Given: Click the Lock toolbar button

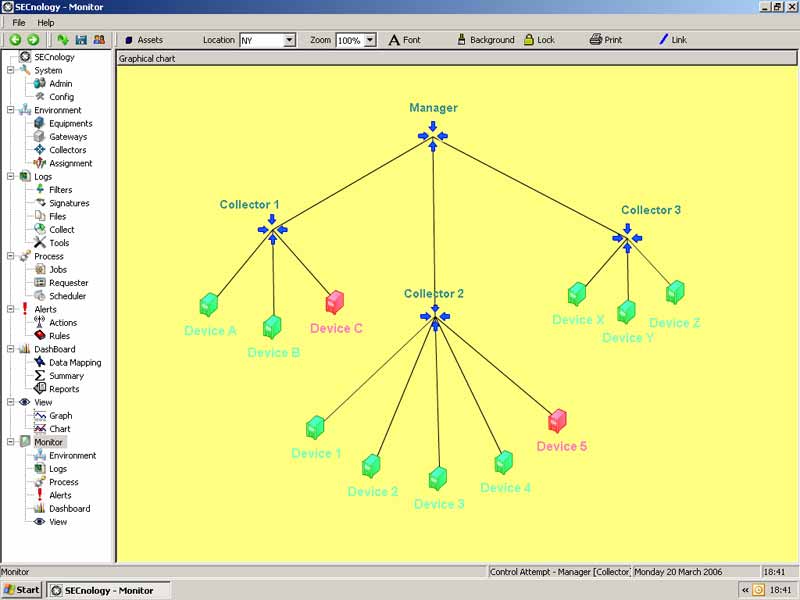Looking at the screenshot, I should coord(539,40).
